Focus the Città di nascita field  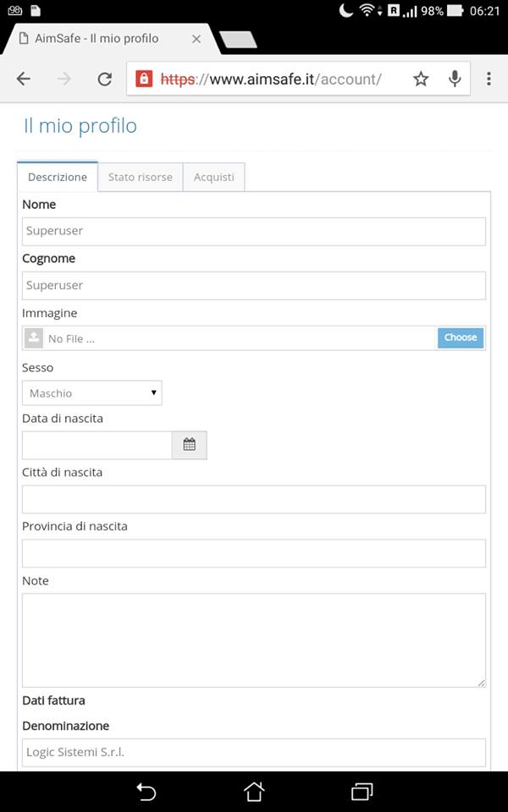254,499
